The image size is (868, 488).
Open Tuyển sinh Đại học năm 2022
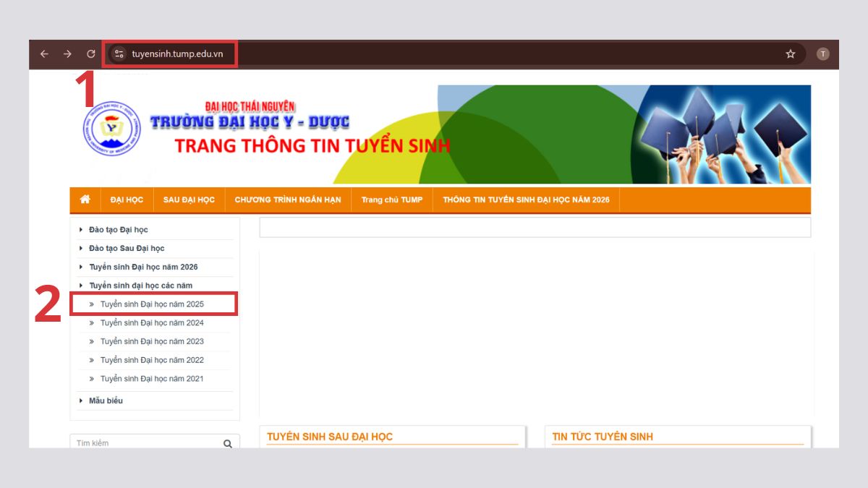[152, 360]
